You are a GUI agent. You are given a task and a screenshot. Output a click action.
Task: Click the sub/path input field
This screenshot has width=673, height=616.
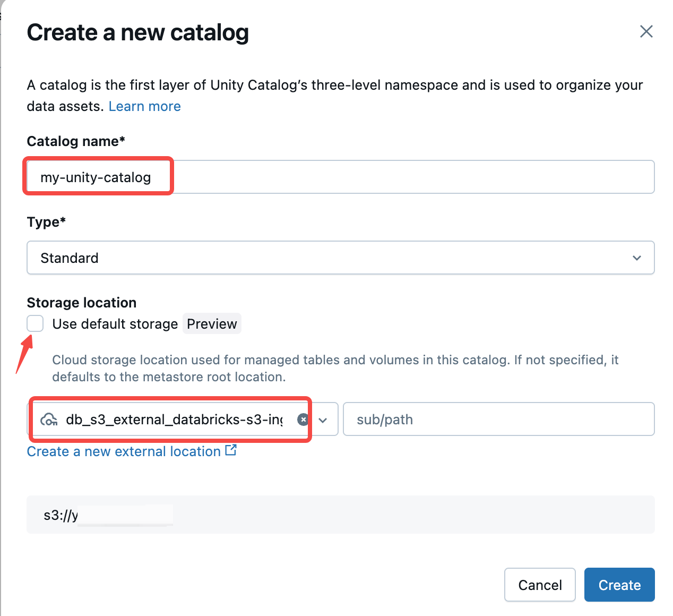point(498,419)
